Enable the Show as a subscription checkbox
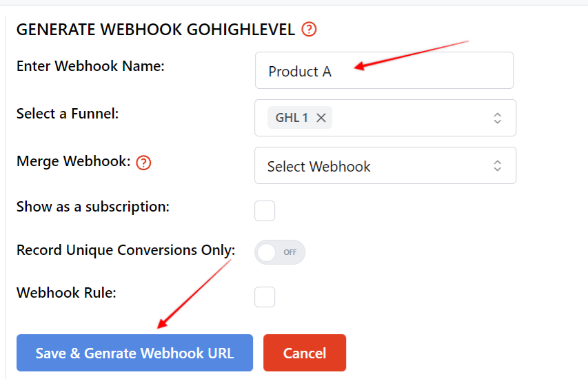The width and height of the screenshot is (588, 379). coord(265,211)
